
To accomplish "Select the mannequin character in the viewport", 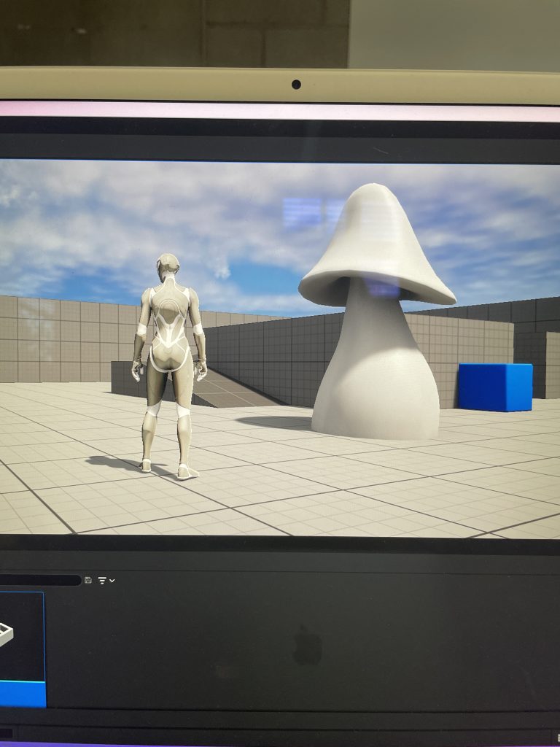I will click(168, 367).
